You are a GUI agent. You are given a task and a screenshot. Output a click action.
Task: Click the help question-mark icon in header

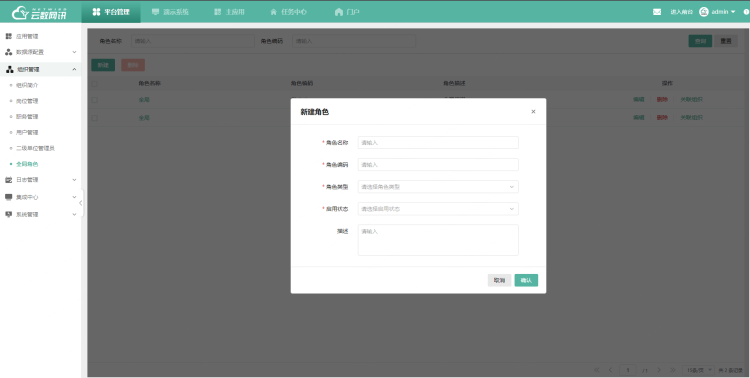(x=747, y=12)
